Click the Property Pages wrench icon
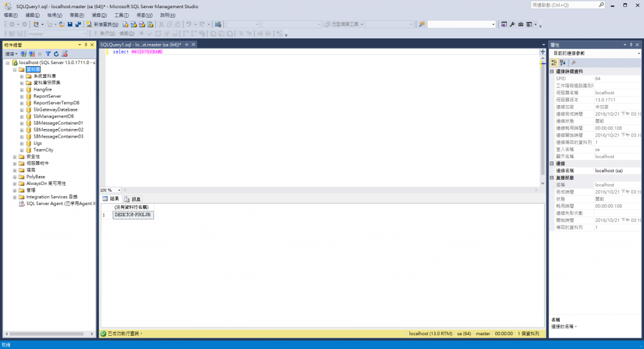The height and width of the screenshot is (349, 644). click(574, 62)
